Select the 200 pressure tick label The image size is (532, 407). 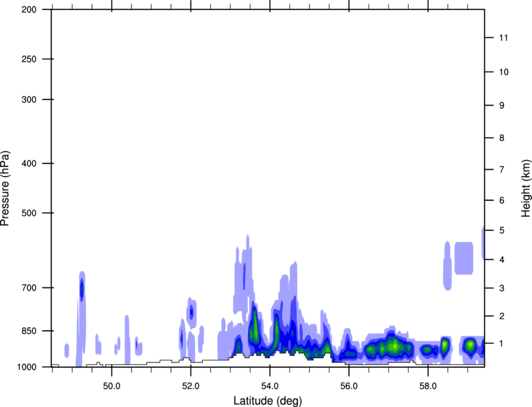29,9
